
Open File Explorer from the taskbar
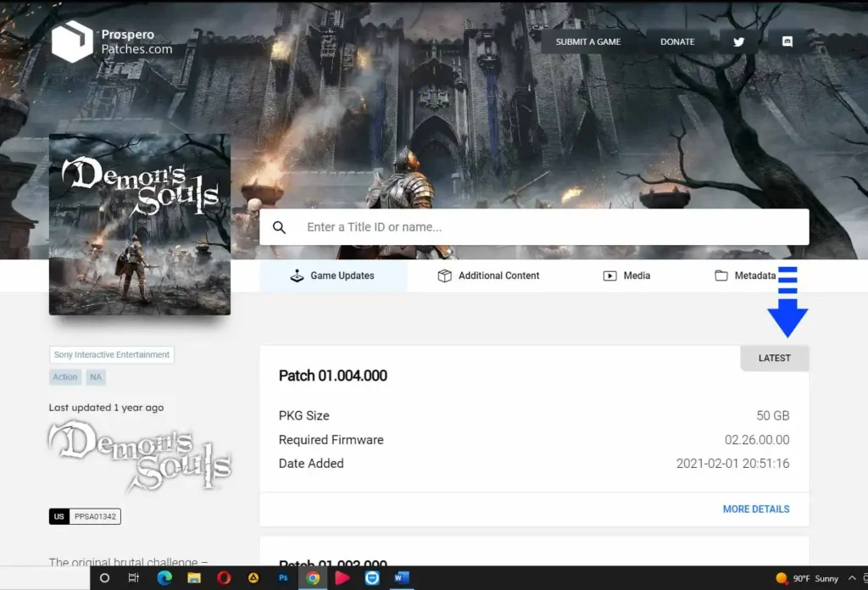(194, 578)
